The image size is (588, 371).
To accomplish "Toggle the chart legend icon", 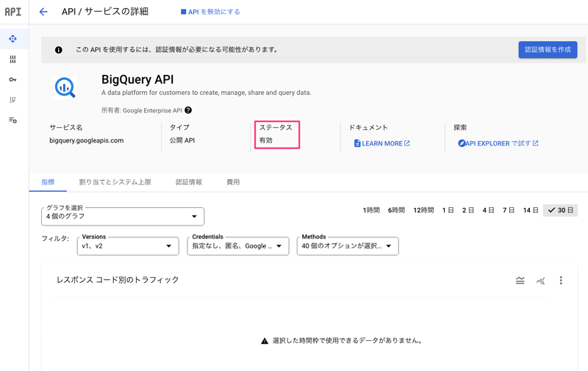I will (520, 281).
